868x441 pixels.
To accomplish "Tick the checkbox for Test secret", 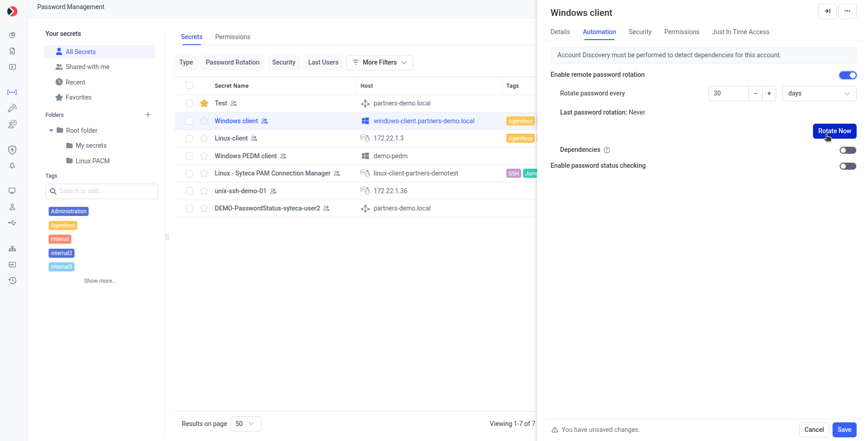I will click(190, 104).
